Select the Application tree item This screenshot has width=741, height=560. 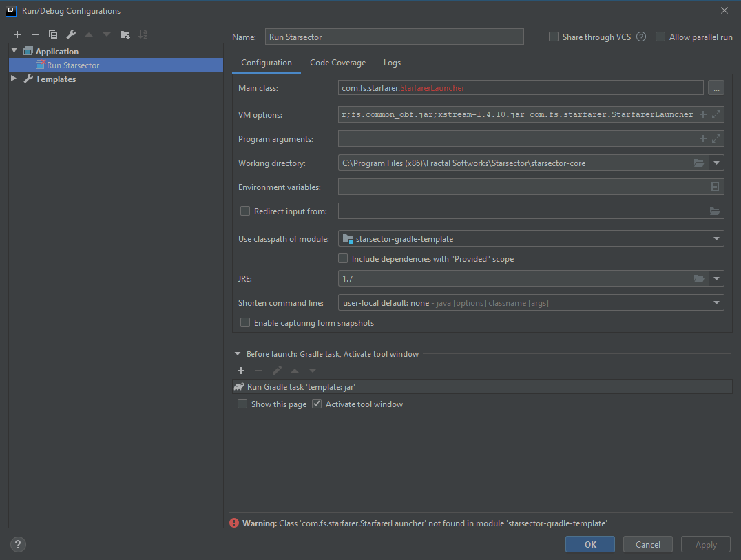[x=56, y=51]
